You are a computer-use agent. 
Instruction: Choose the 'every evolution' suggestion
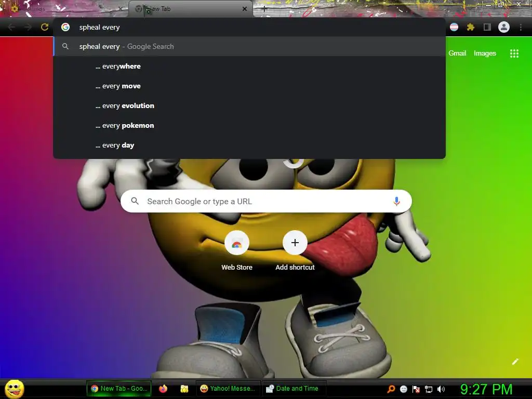pyautogui.click(x=249, y=105)
